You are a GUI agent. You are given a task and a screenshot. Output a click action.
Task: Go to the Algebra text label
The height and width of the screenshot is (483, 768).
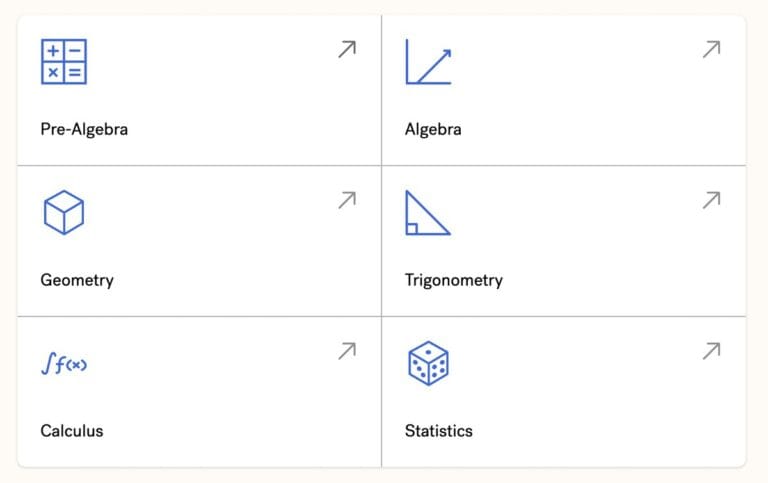tap(433, 129)
